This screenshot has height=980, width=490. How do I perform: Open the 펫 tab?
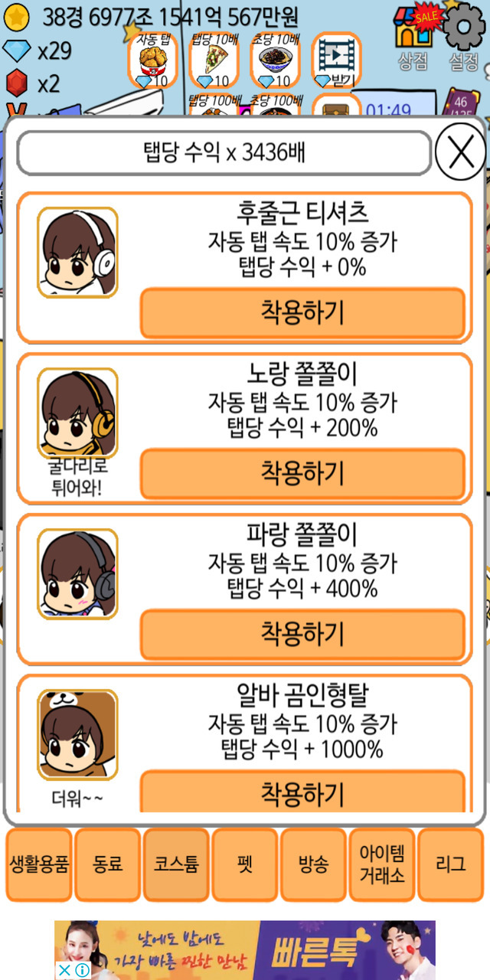pyautogui.click(x=245, y=864)
